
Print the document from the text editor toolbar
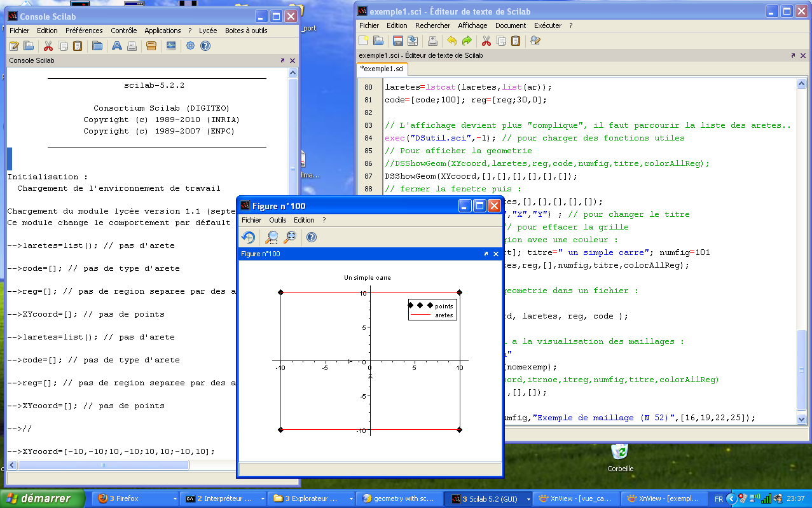[x=432, y=41]
